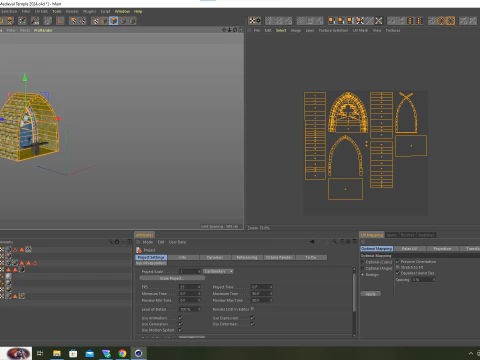Open the Dynamics tab in Attributes
480x360 pixels.
(215, 257)
